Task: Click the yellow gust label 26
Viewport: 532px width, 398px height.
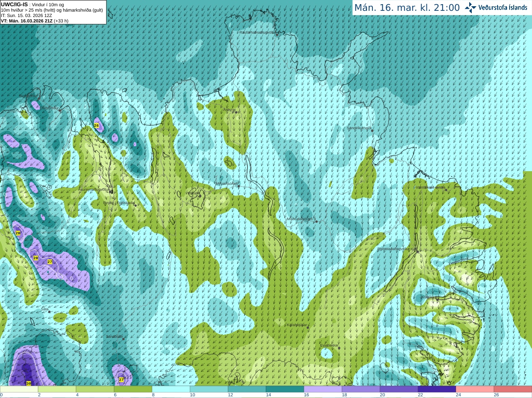Action: 96,125
